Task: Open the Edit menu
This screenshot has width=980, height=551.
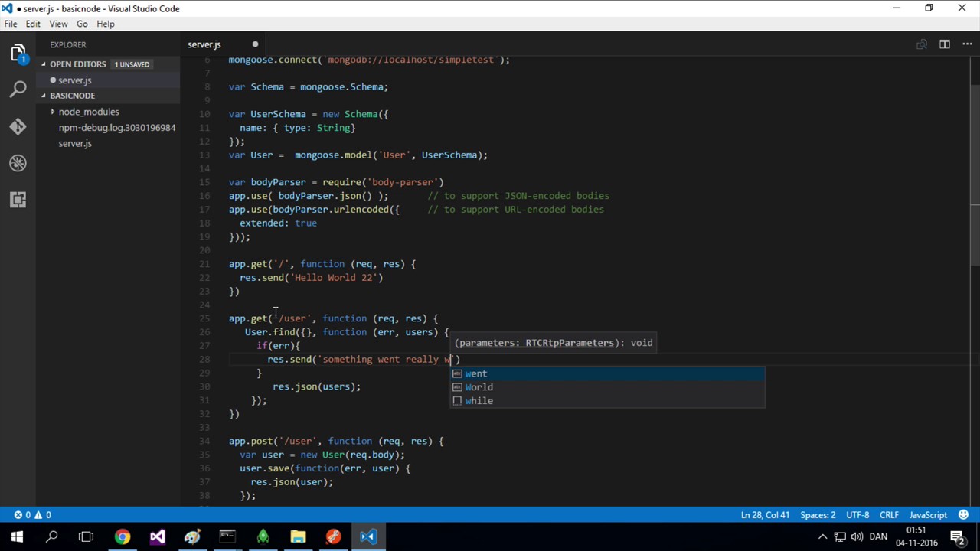Action: pyautogui.click(x=33, y=24)
